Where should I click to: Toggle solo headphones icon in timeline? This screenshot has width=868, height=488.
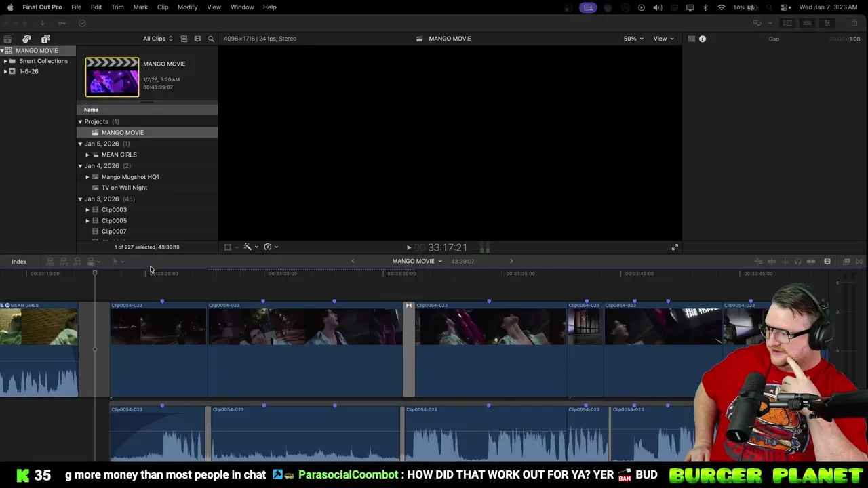pos(797,262)
